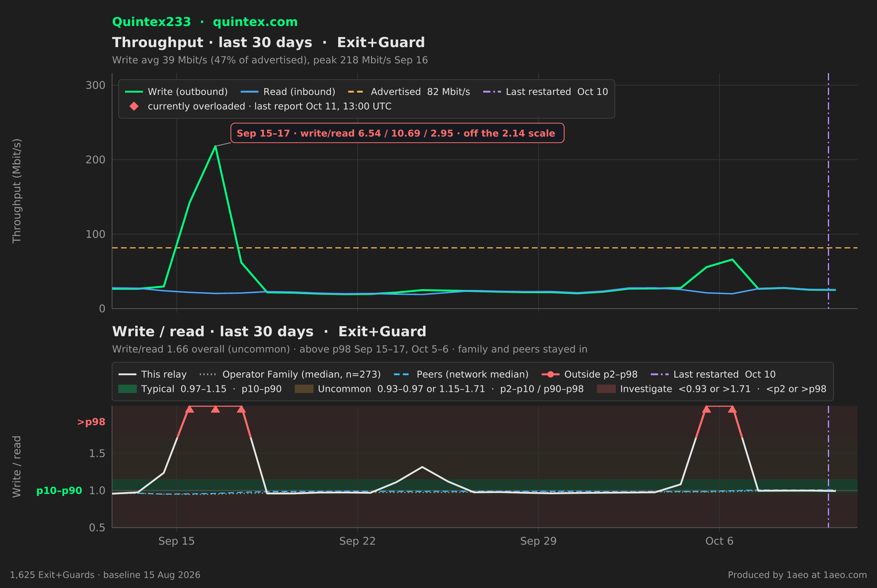Click the Throughput (Mbit/s) axis title
Viewport: 877px width, 588px height.
(x=17, y=191)
